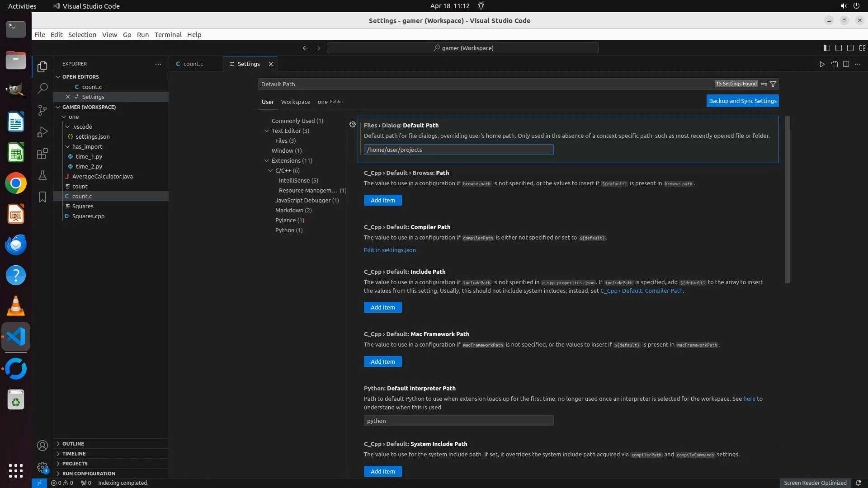Click the Default Path text field

(x=458, y=150)
